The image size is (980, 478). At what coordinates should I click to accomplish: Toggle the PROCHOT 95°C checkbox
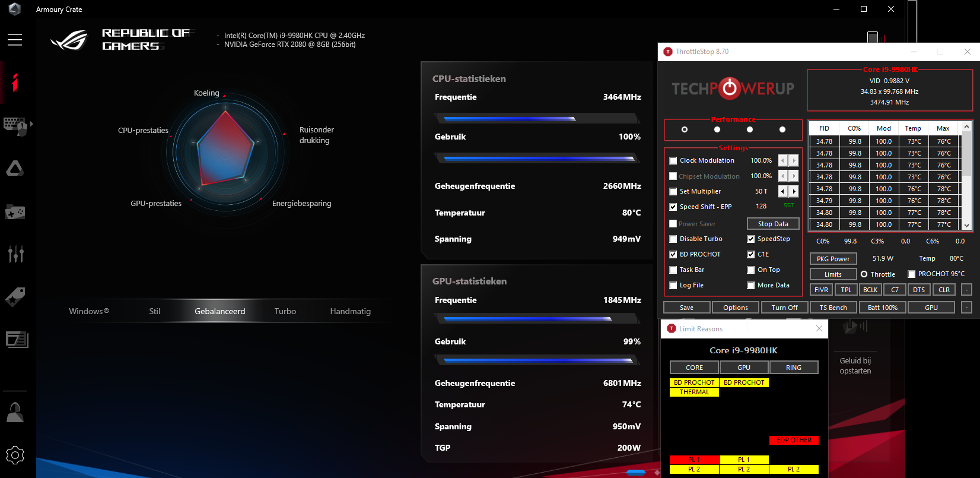pyautogui.click(x=912, y=274)
